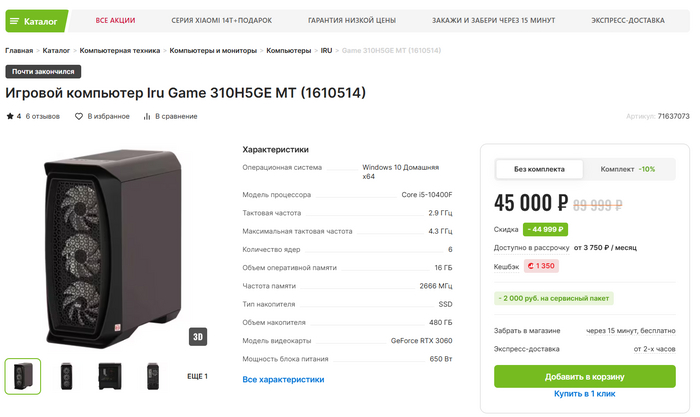The image size is (700, 417).
Task: Open the 3D view badge
Action: 198,337
